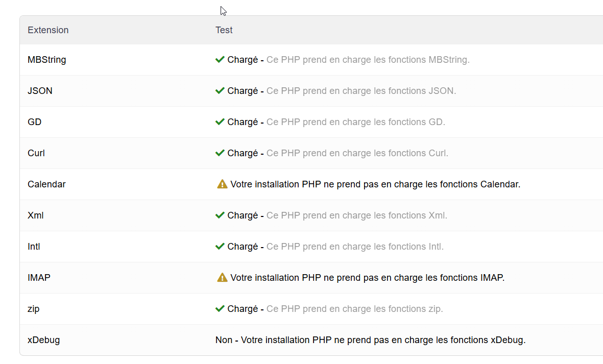This screenshot has height=364, width=603.
Task: Click the 'Chargé' status in Curl row
Action: 243,153
